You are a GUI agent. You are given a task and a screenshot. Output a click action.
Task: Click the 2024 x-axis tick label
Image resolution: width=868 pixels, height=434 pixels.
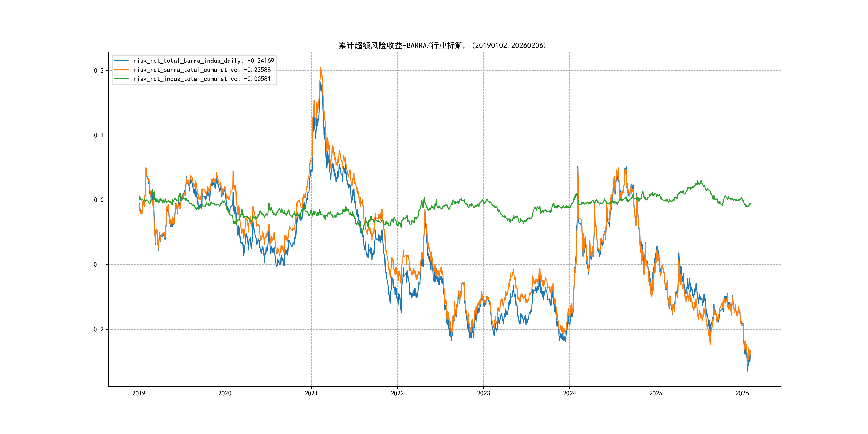click(570, 393)
